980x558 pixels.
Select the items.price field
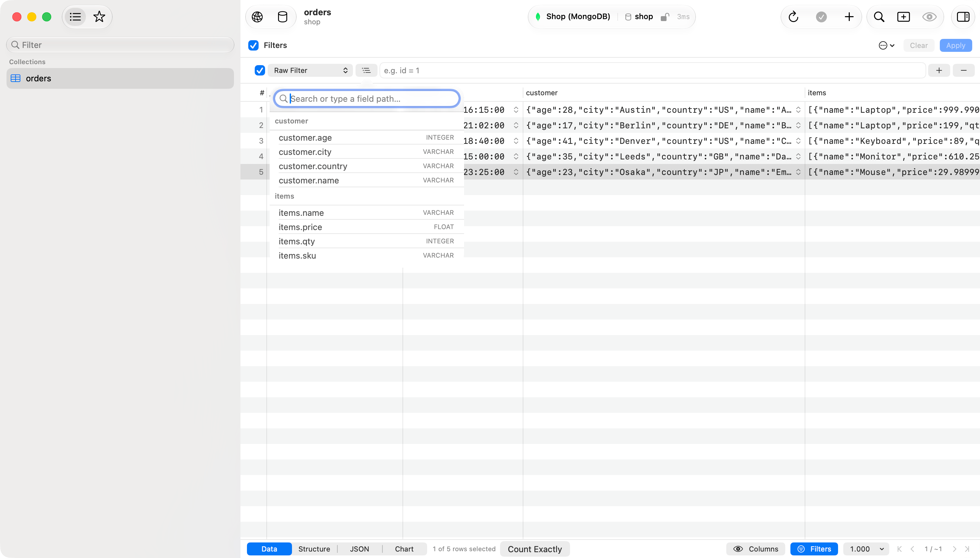click(367, 227)
